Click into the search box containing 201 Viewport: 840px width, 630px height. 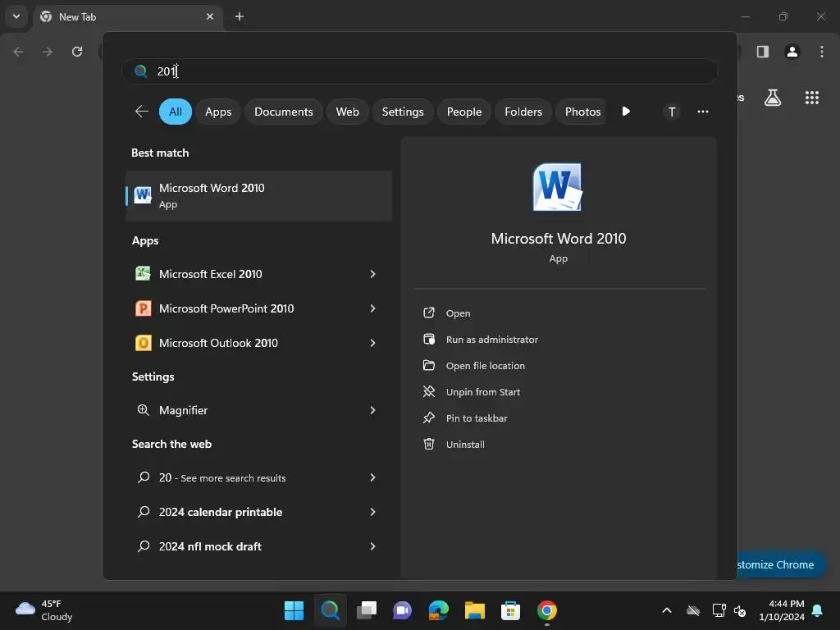(x=420, y=71)
